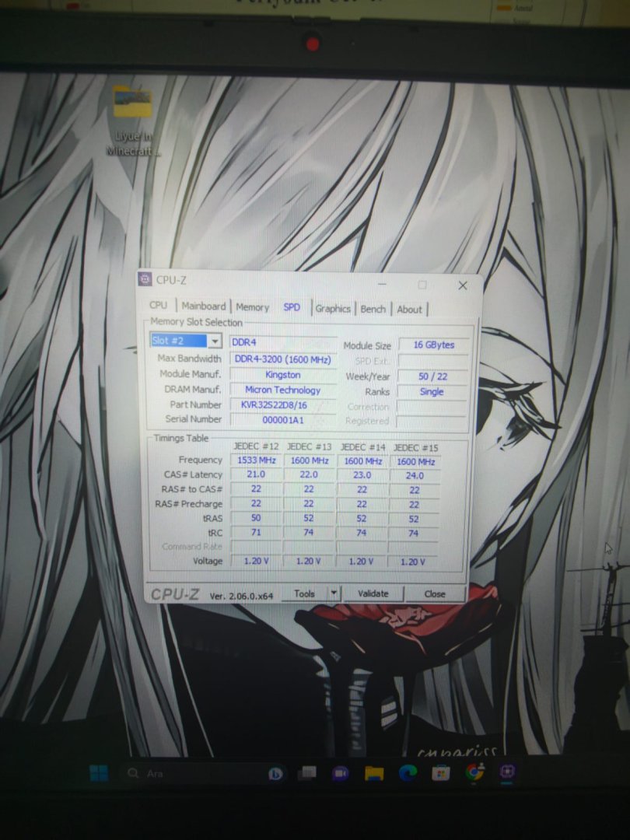630x840 pixels.
Task: Click CAS# Latency value 24.0
Action: pyautogui.click(x=414, y=476)
